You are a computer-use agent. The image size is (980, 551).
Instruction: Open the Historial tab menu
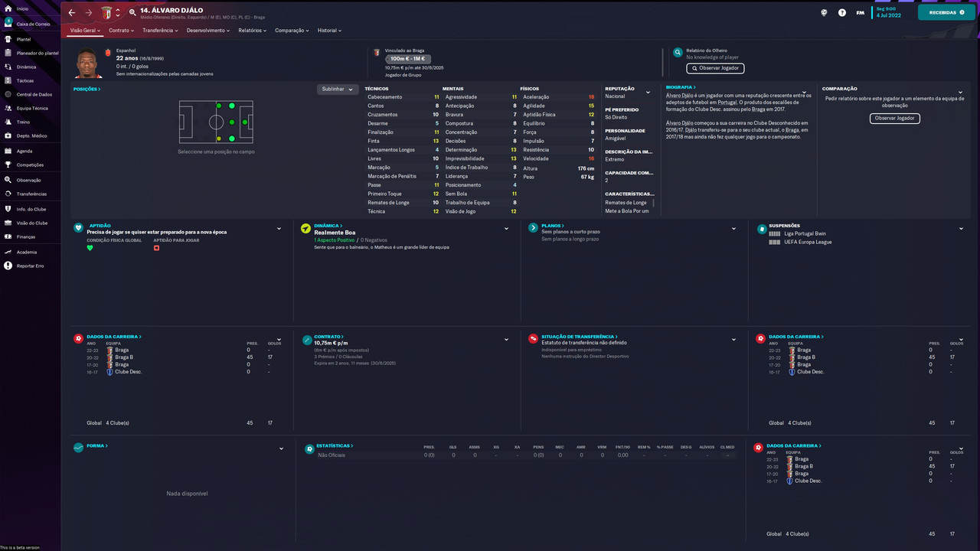(x=329, y=31)
